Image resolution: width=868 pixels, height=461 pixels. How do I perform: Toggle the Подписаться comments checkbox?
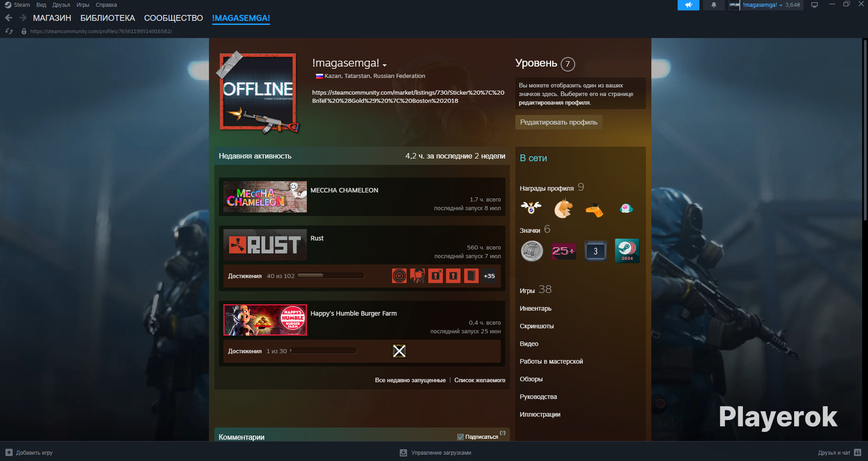pos(461,437)
